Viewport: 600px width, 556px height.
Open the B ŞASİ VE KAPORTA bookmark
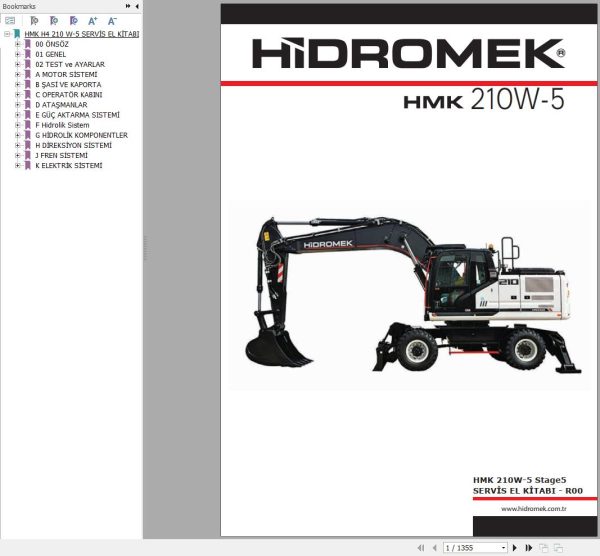tap(68, 85)
